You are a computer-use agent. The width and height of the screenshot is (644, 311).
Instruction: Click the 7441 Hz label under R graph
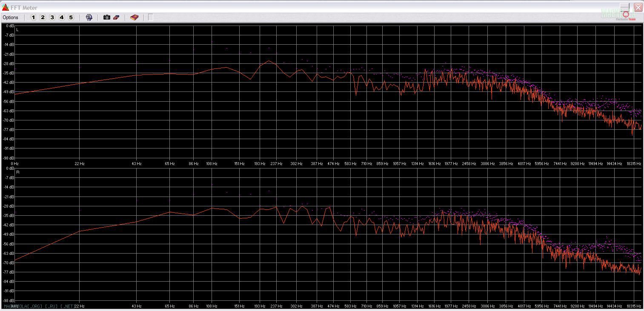click(x=559, y=306)
